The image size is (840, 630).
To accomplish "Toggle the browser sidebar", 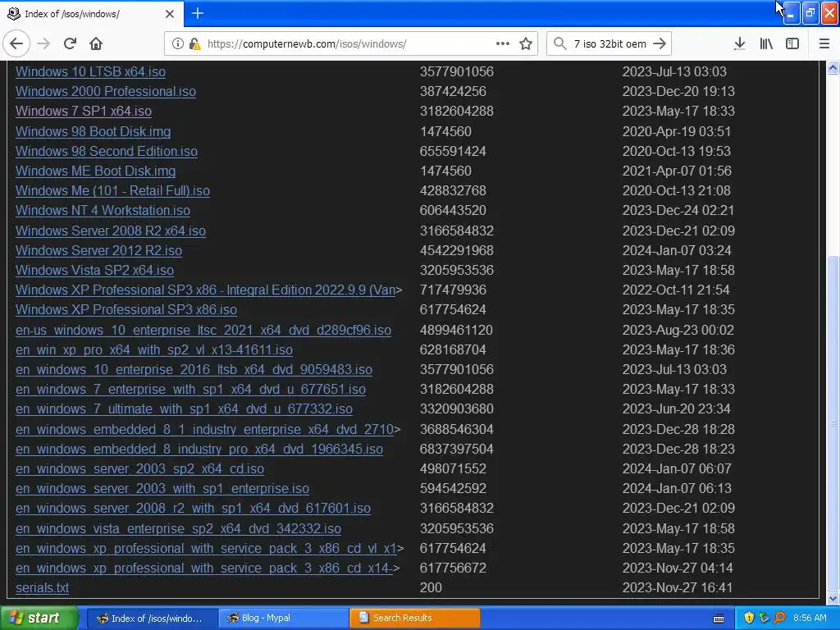I will click(x=792, y=44).
